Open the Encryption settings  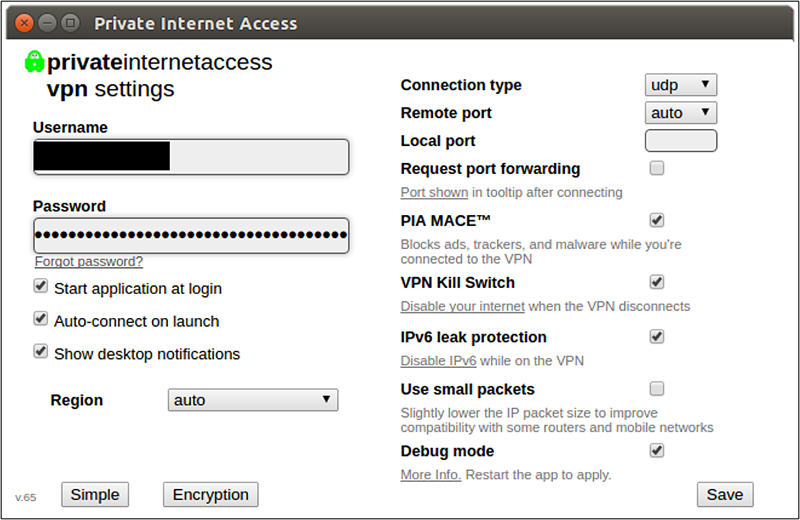pyautogui.click(x=210, y=494)
